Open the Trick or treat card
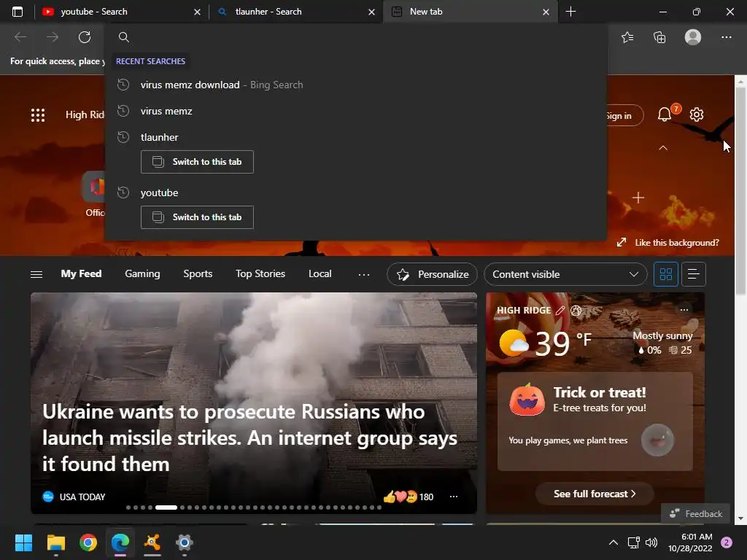Viewport: 747px width, 560px height. (x=595, y=421)
